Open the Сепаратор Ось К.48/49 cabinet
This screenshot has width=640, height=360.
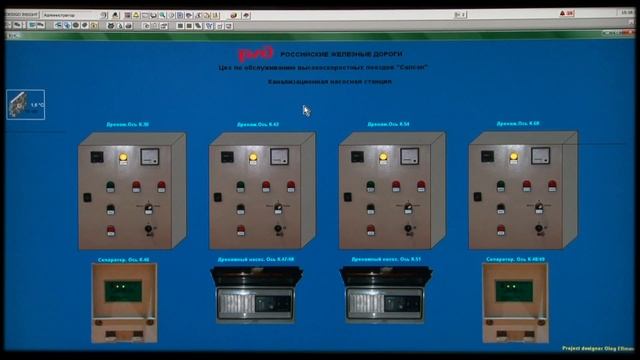[x=515, y=302]
